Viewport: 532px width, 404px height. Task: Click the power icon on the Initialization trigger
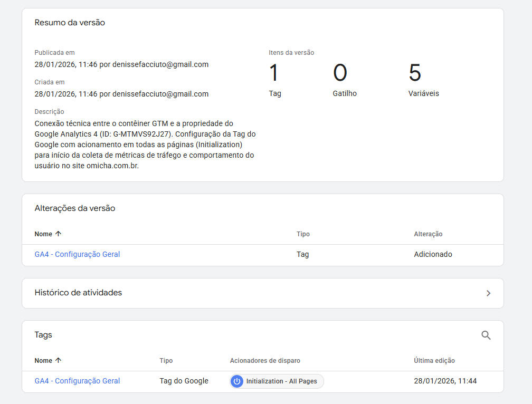[236, 381]
